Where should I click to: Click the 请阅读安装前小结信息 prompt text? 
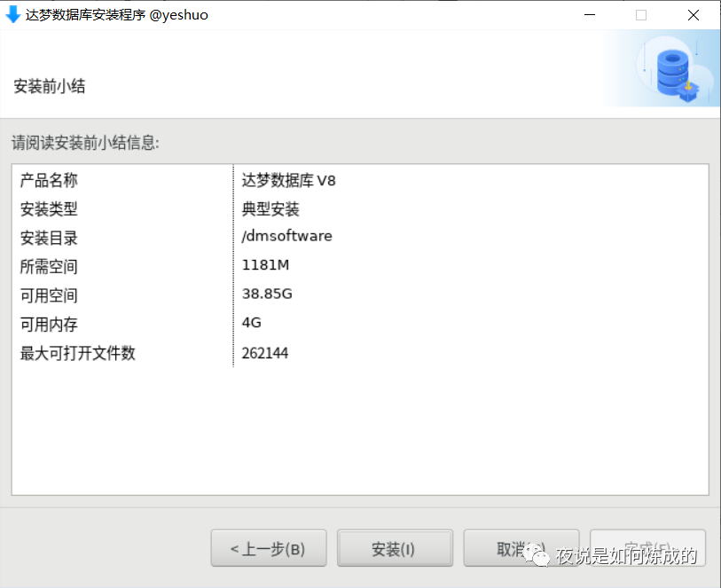[x=85, y=143]
